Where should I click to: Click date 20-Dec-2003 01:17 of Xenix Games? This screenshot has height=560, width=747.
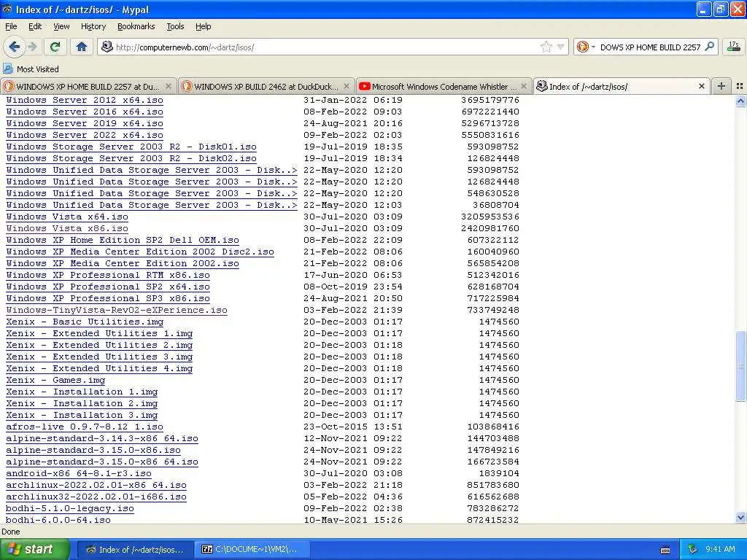click(353, 380)
